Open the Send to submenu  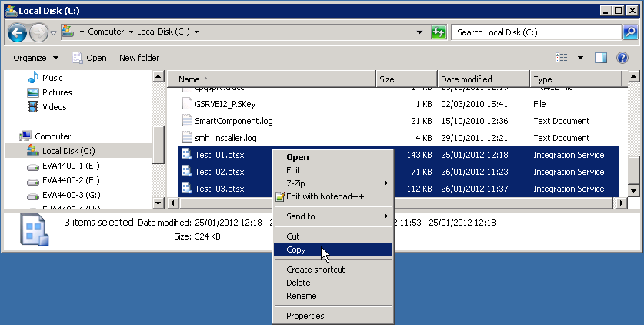click(333, 216)
